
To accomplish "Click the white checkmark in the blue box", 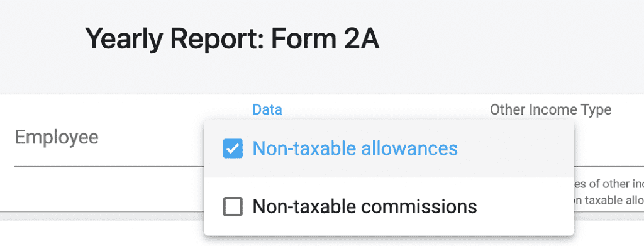I will click(x=233, y=148).
